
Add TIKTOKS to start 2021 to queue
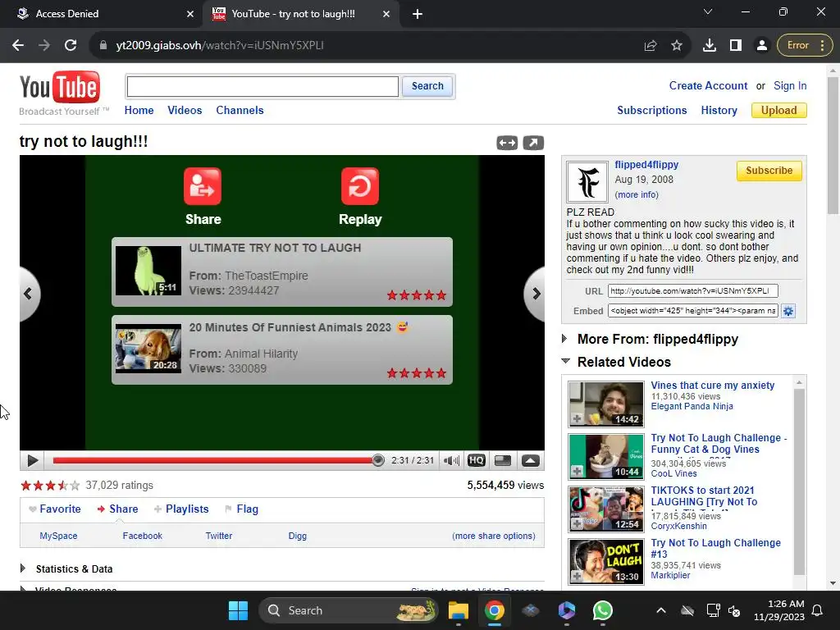pos(577,524)
